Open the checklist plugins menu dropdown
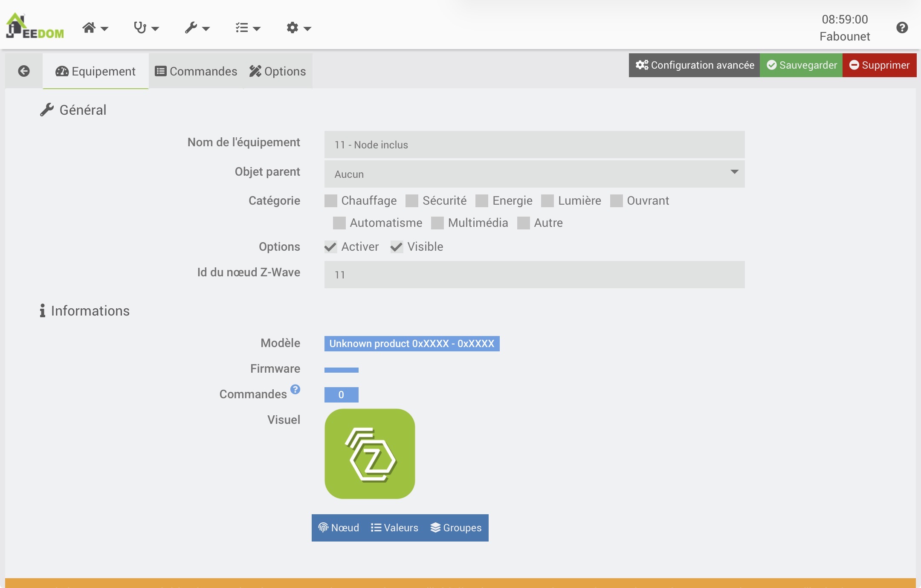The height and width of the screenshot is (588, 921). pos(248,28)
